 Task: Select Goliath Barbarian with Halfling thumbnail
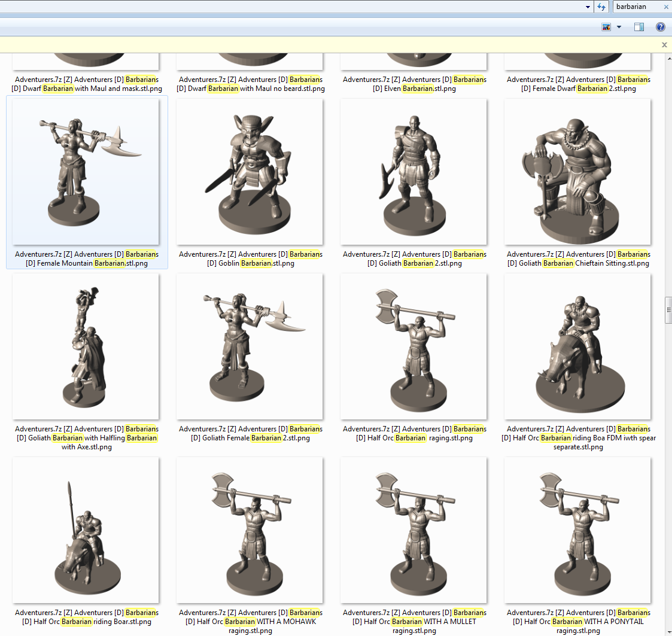(x=86, y=346)
